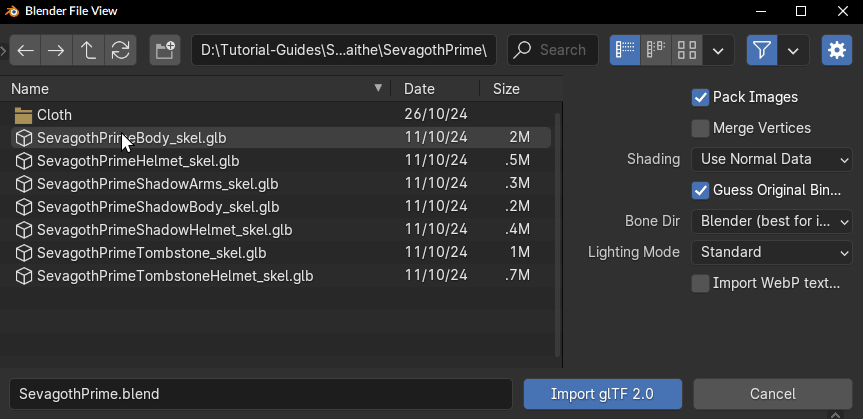Toggle the file filter funnel icon
This screenshot has height=419, width=863.
(x=762, y=50)
